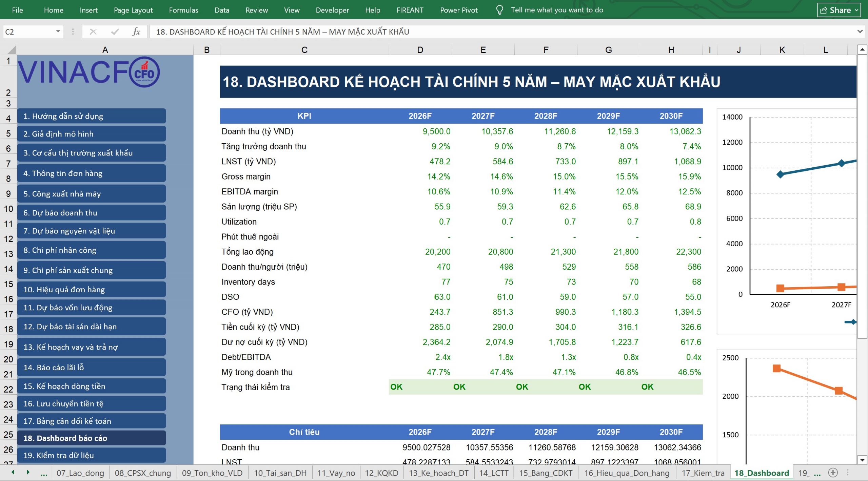
Task: Open the Formulas ribbon tab
Action: (x=183, y=10)
